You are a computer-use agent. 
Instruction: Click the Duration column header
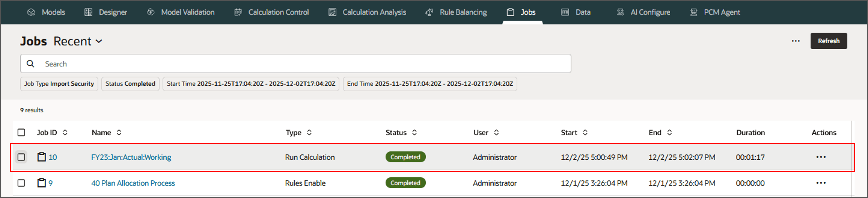coord(750,133)
